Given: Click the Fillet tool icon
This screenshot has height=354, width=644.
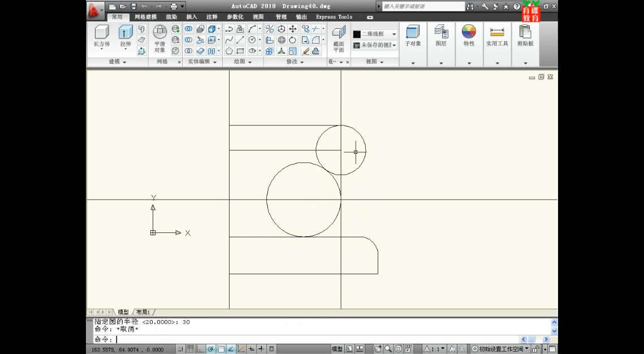Looking at the screenshot, I should [x=316, y=40].
